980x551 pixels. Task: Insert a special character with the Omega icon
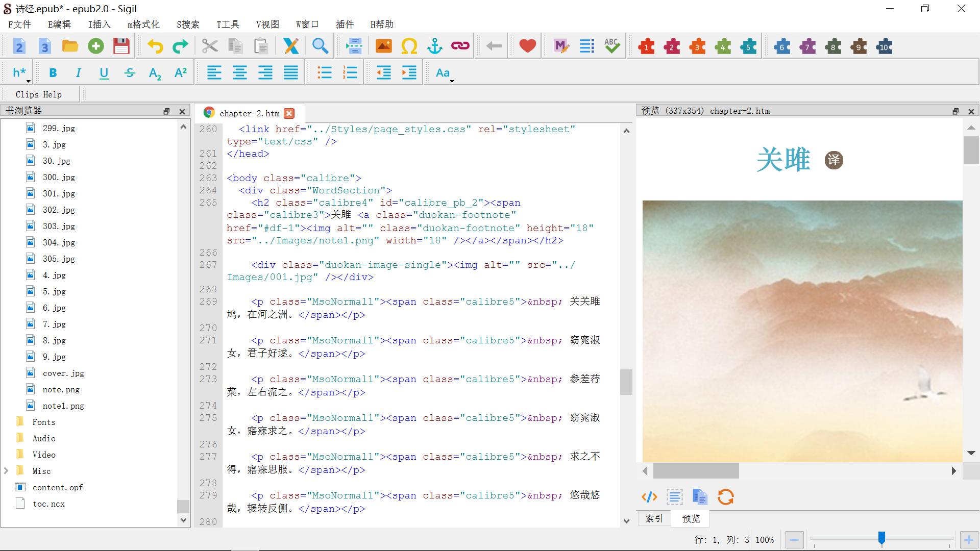click(x=409, y=46)
